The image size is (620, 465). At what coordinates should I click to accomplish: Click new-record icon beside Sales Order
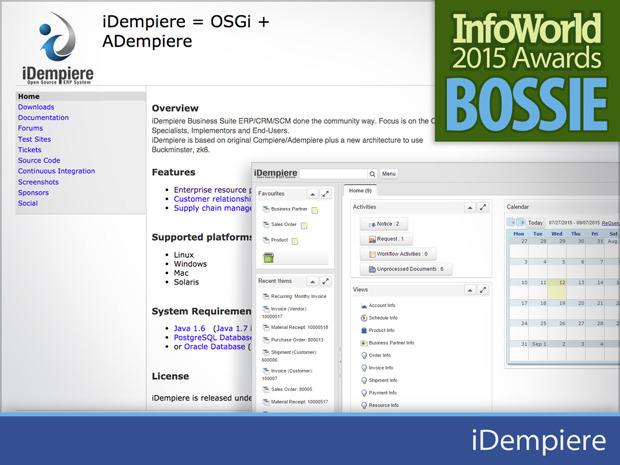[304, 225]
